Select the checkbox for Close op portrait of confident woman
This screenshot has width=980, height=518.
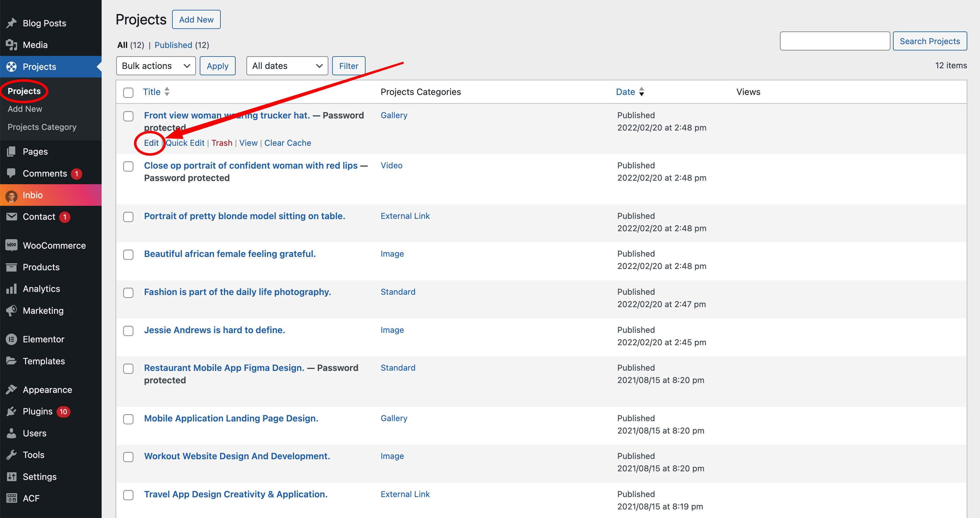click(128, 166)
